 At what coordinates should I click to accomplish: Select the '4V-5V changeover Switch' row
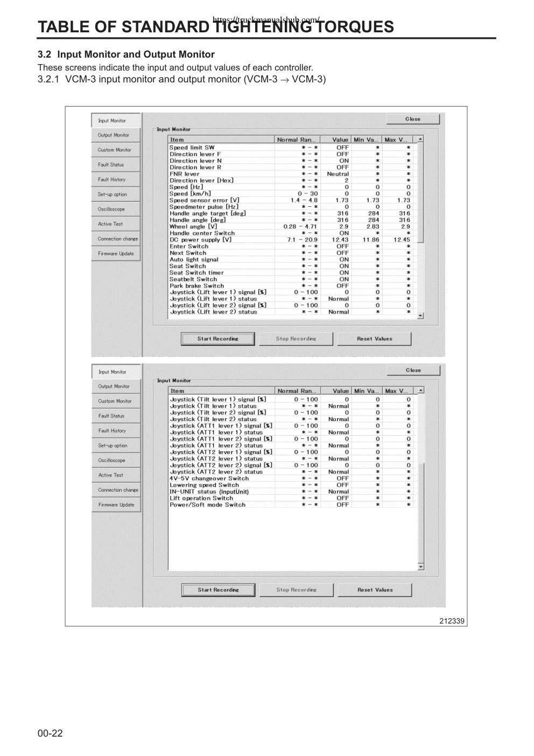292,478
